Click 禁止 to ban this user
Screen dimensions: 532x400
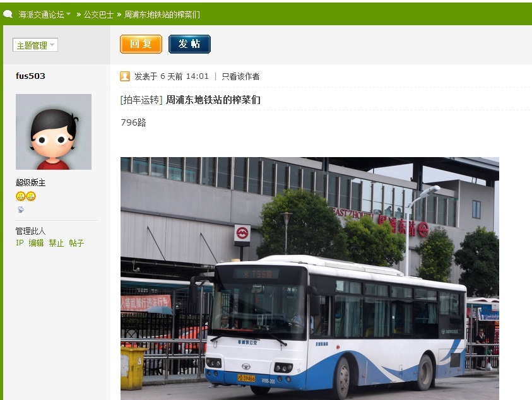[56, 242]
